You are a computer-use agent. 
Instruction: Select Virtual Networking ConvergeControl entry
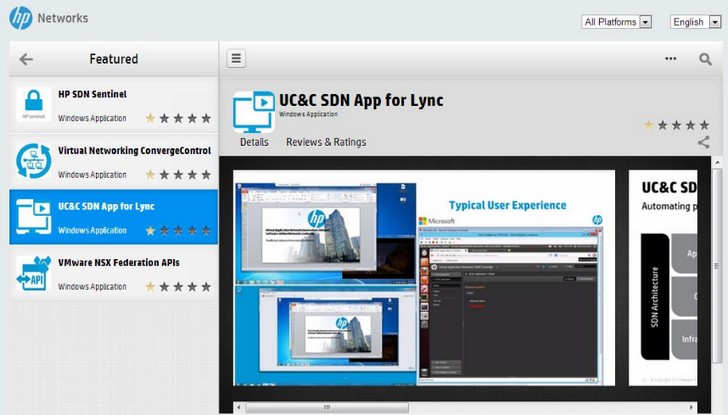point(114,161)
